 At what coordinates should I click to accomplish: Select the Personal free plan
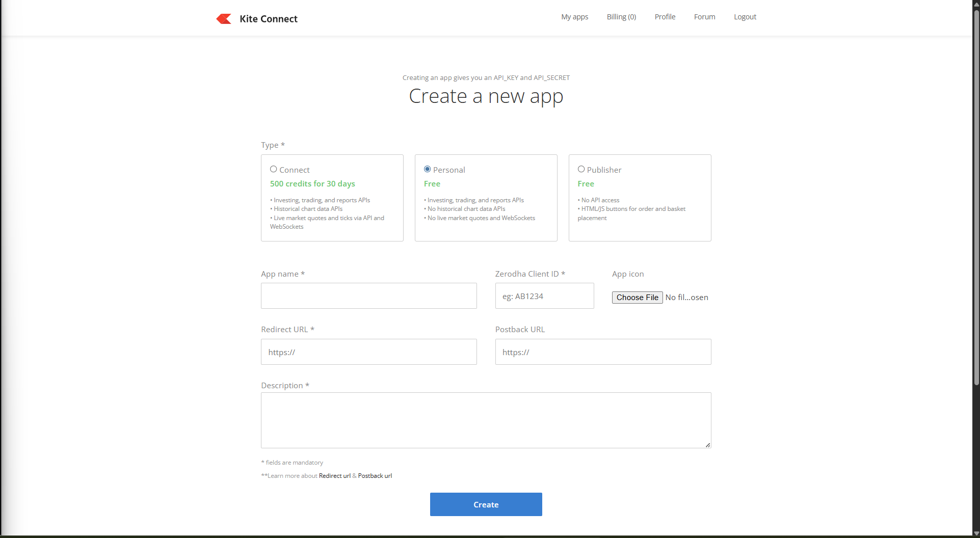427,169
